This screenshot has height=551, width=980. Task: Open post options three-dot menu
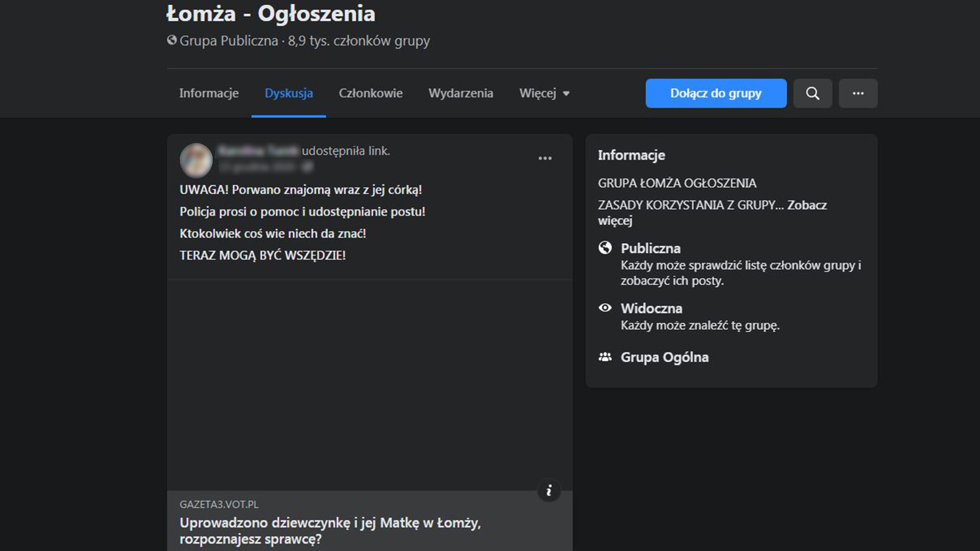click(545, 158)
